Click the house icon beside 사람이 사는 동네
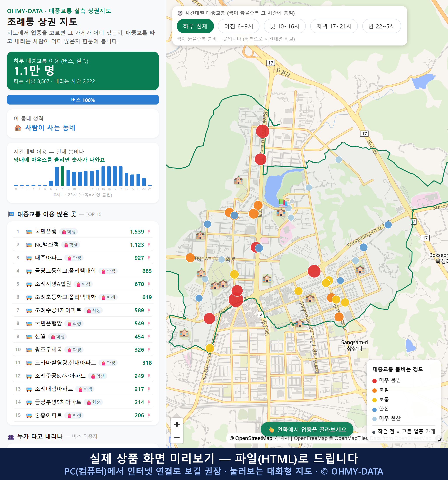This screenshot has width=448, height=480. 18,128
